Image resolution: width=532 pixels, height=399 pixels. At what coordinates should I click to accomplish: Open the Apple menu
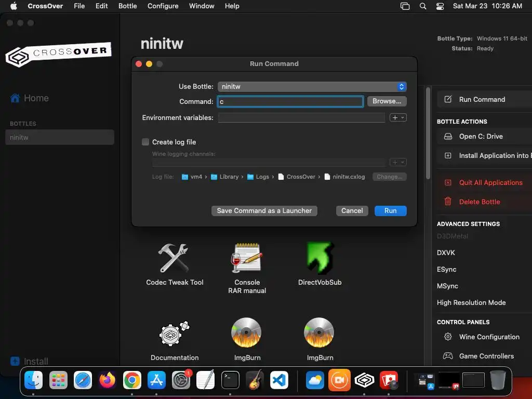[x=14, y=6]
